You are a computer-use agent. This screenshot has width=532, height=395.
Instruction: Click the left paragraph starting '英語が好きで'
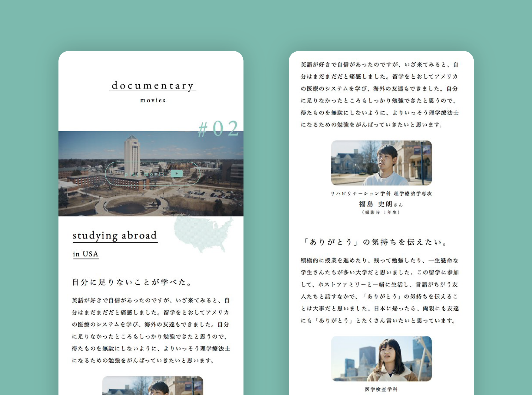(151, 330)
